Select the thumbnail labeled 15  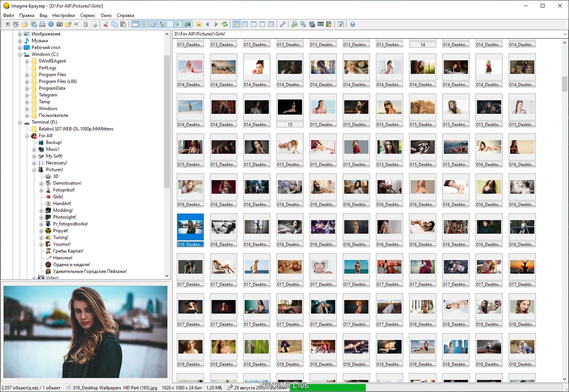tap(290, 111)
